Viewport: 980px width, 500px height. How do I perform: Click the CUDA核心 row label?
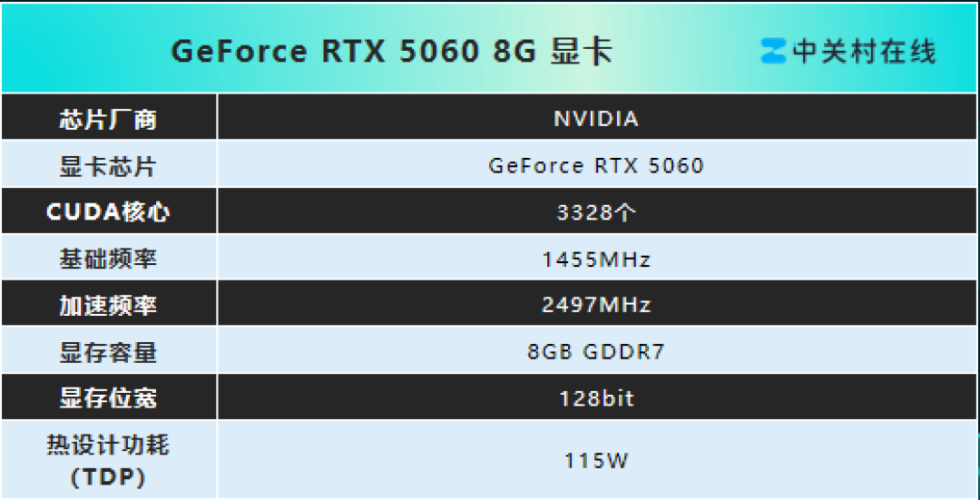pyautogui.click(x=108, y=212)
